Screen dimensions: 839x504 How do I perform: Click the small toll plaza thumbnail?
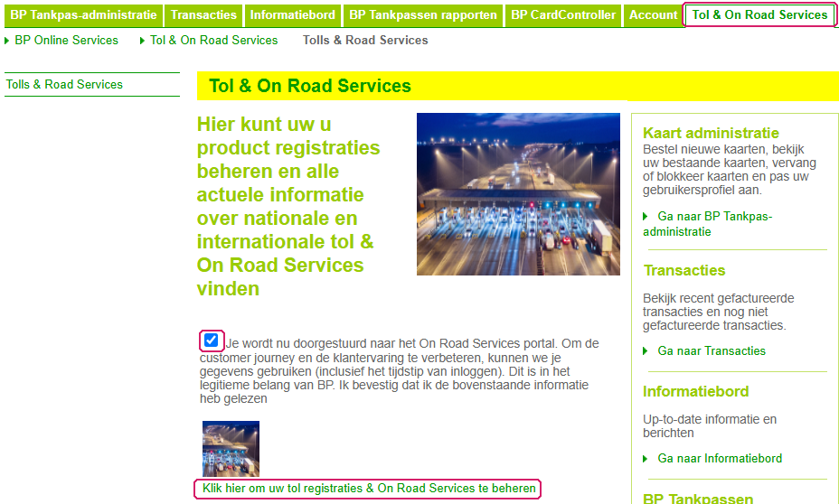(231, 448)
